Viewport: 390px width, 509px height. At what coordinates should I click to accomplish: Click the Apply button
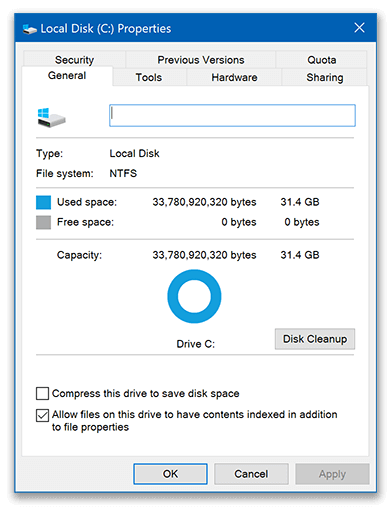tap(332, 474)
